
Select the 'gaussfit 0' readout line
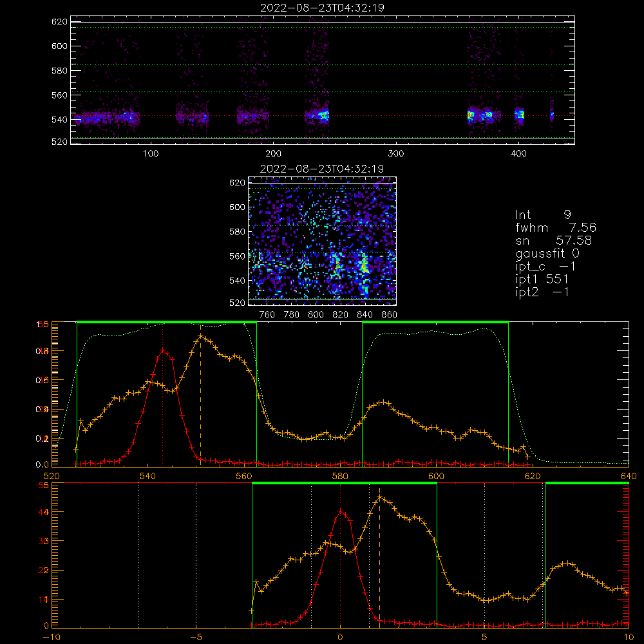(547, 254)
